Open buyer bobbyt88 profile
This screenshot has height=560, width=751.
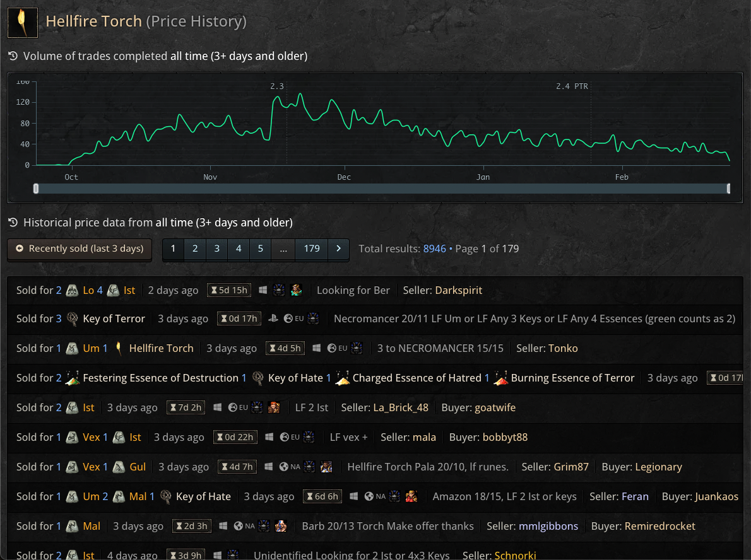tap(505, 438)
